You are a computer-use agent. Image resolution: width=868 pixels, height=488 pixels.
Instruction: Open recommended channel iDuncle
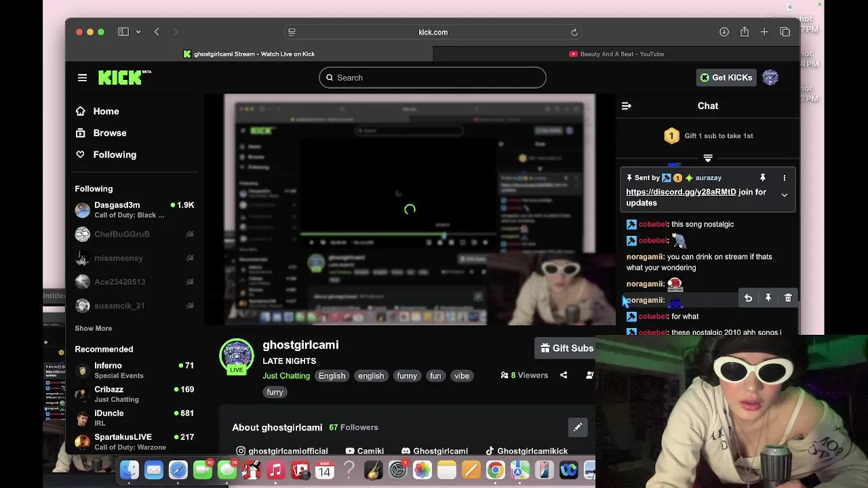pos(134,418)
